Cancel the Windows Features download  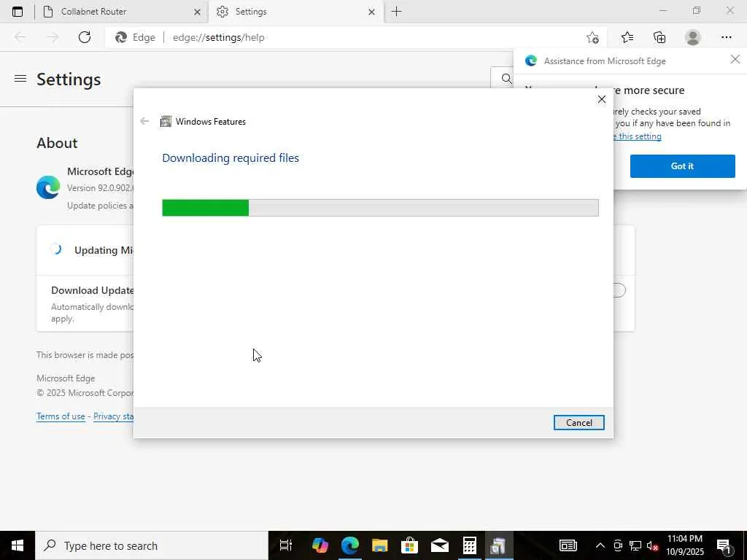[x=578, y=422]
